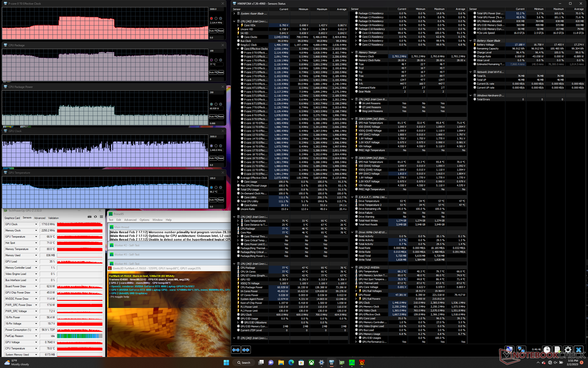
Task: Click HWiNFO blue X close sensors icon
Action: 578,350
